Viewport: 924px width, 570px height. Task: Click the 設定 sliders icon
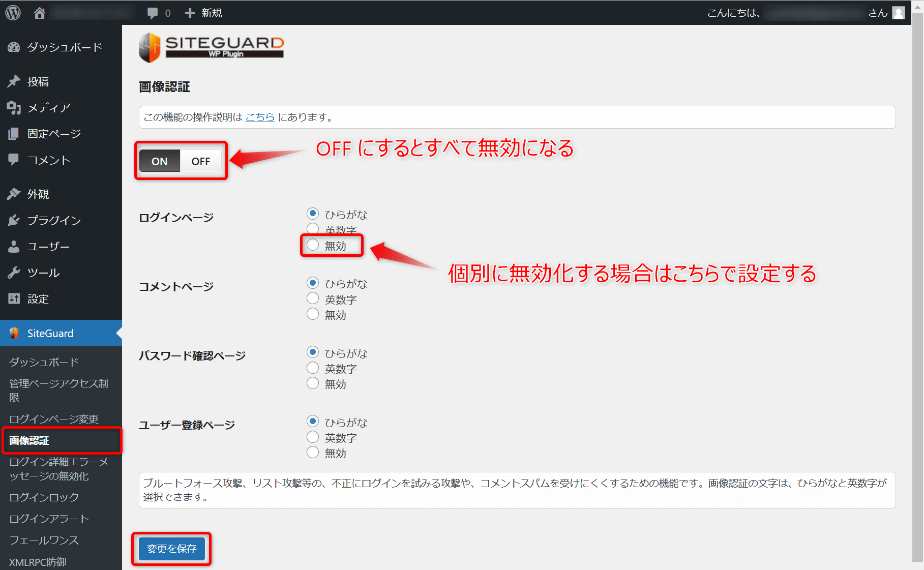pyautogui.click(x=14, y=298)
